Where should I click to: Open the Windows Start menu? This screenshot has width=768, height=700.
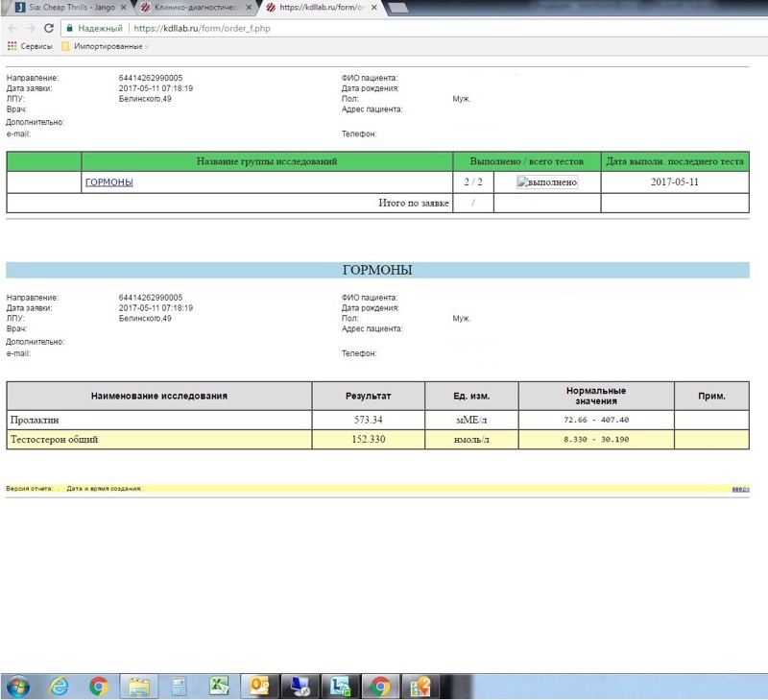(17, 686)
